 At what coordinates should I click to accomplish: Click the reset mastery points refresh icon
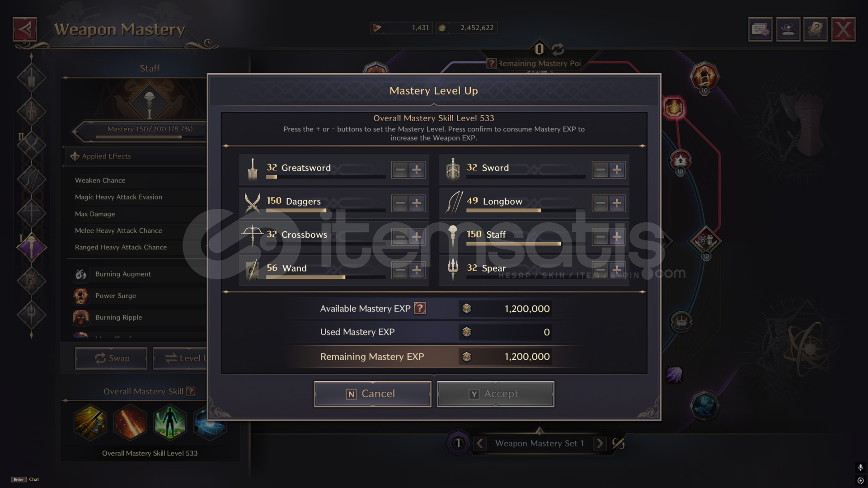coord(558,48)
